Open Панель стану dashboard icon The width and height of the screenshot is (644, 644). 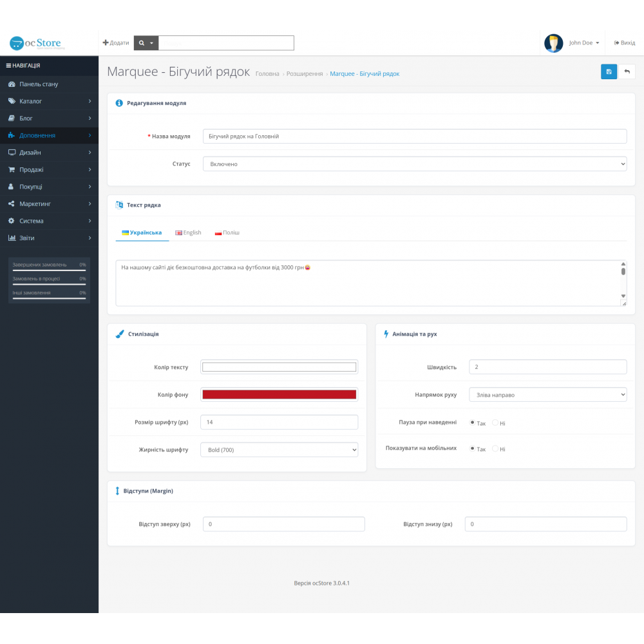12,84
